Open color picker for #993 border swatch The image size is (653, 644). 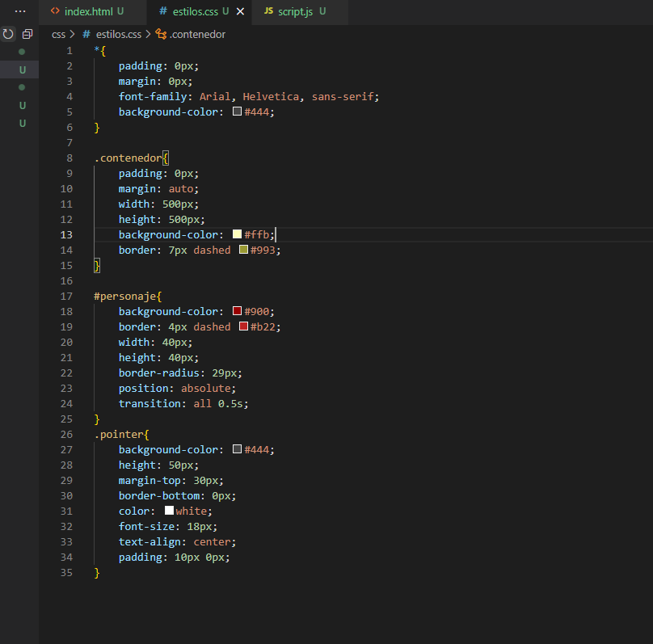[x=243, y=250]
